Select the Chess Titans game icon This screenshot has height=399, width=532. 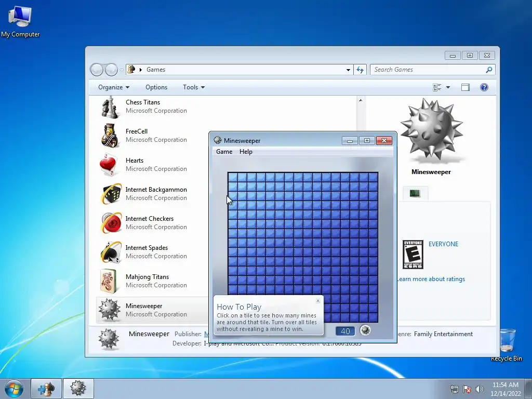click(x=110, y=107)
